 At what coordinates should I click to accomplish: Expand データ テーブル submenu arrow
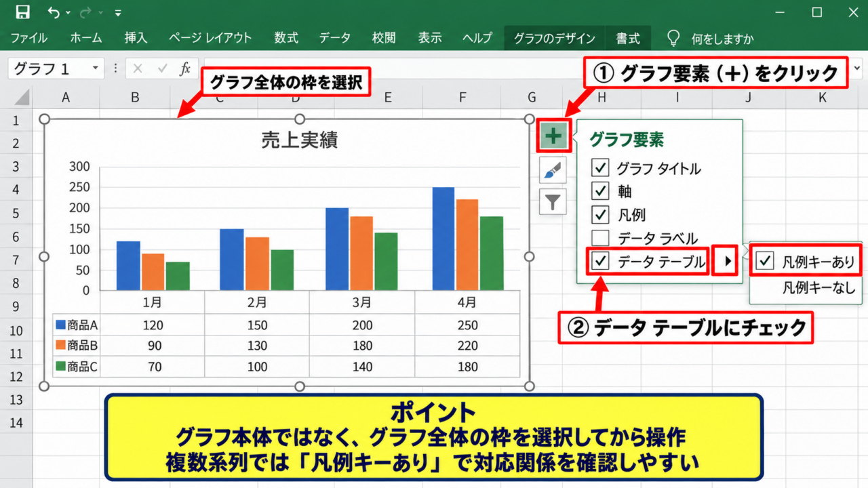coord(728,262)
